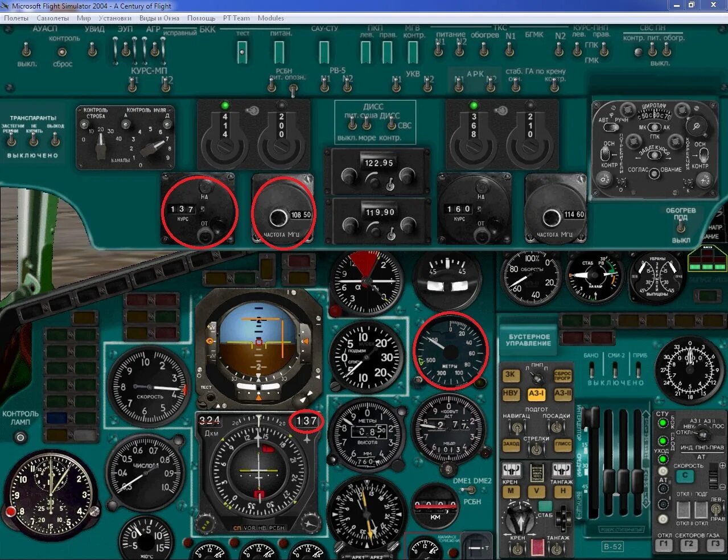Click the turn and slip indicator gauge
Screen dimensions: 728x560
(x=447, y=281)
